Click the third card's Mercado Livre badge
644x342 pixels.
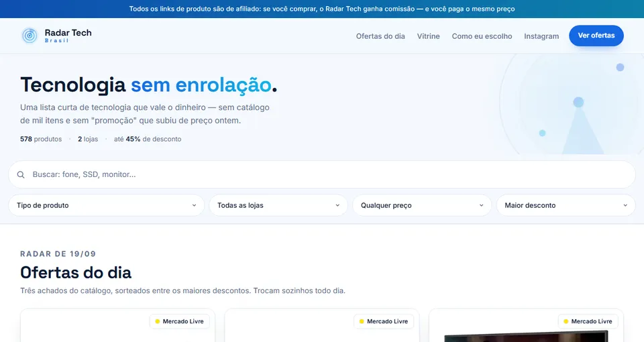pos(588,321)
